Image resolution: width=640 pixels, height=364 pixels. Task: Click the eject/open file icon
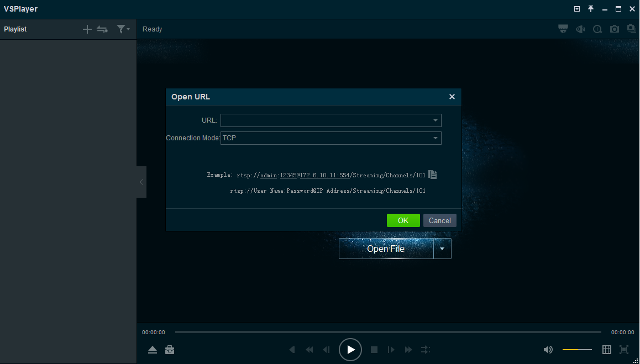click(153, 350)
